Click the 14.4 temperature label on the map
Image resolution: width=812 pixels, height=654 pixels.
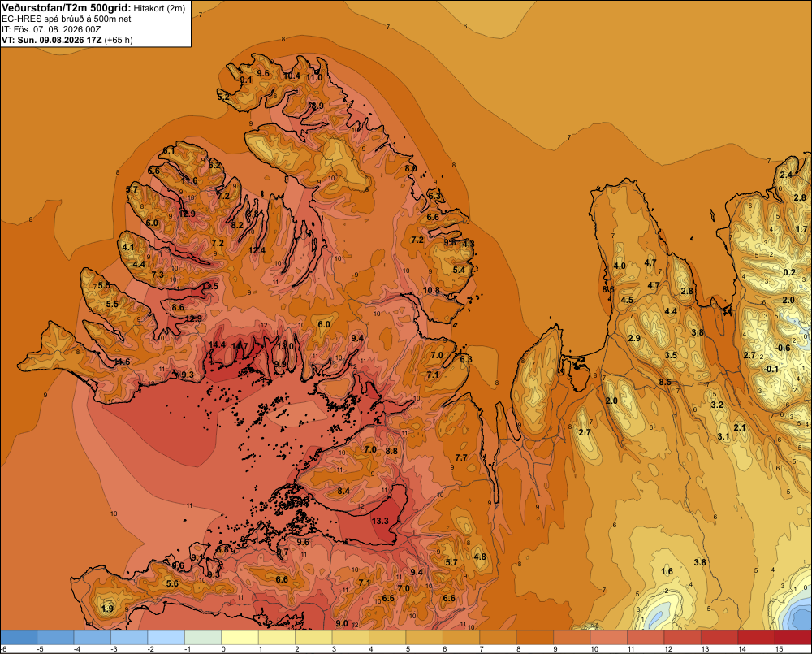[217, 344]
